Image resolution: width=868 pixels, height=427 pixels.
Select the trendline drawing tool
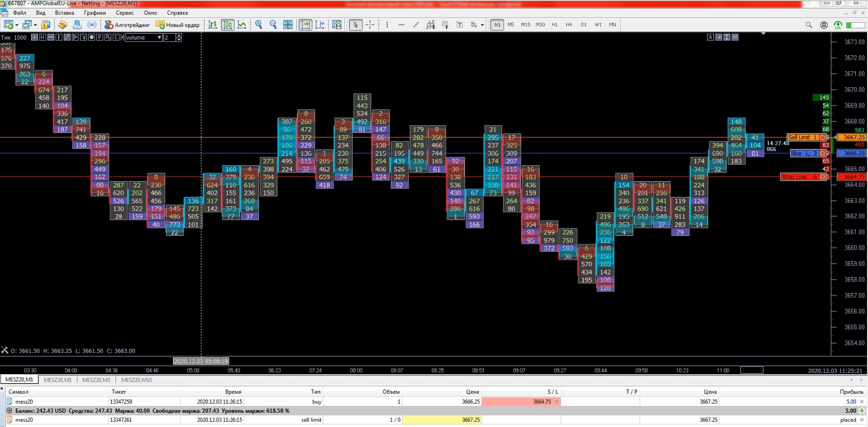(x=416, y=25)
